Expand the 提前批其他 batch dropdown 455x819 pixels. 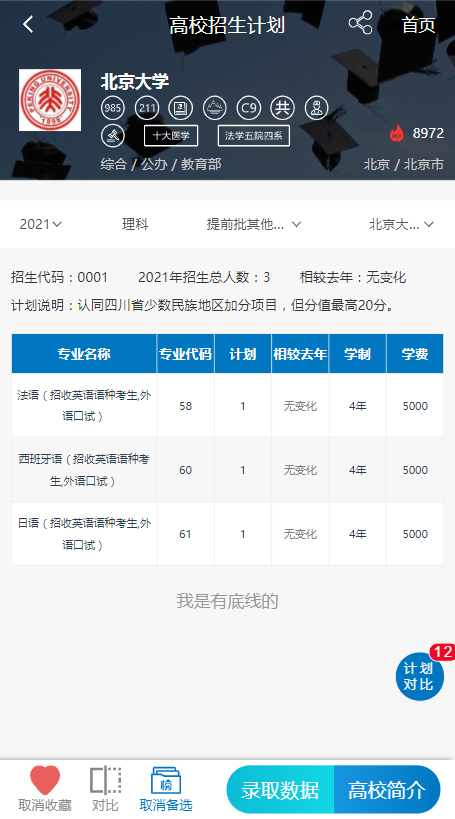(253, 224)
